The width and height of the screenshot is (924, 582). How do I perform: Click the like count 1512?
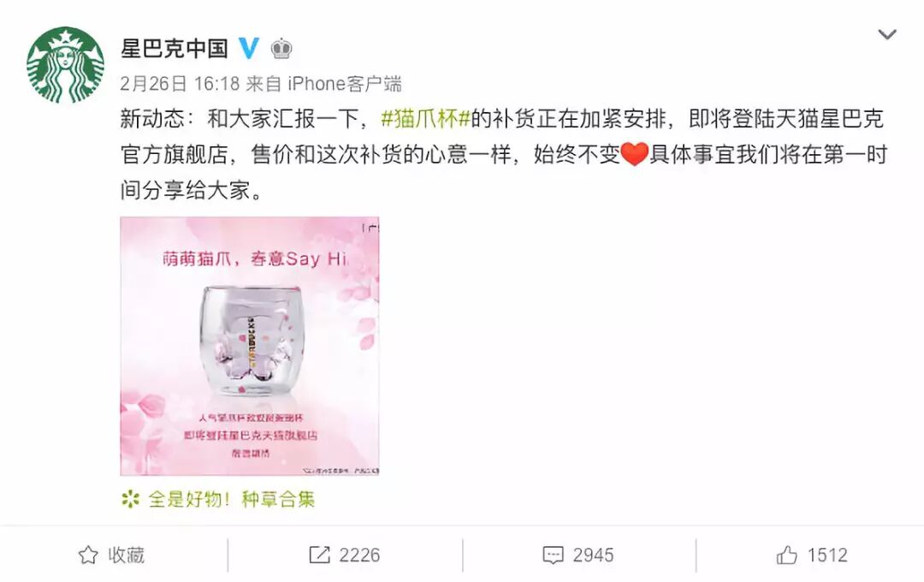pyautogui.click(x=827, y=555)
